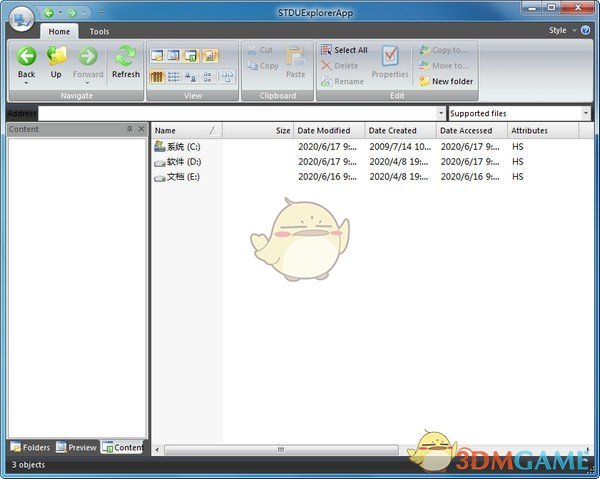Sort by Date Accessed column header
Image resolution: width=600 pixels, height=479 pixels.
[471, 130]
